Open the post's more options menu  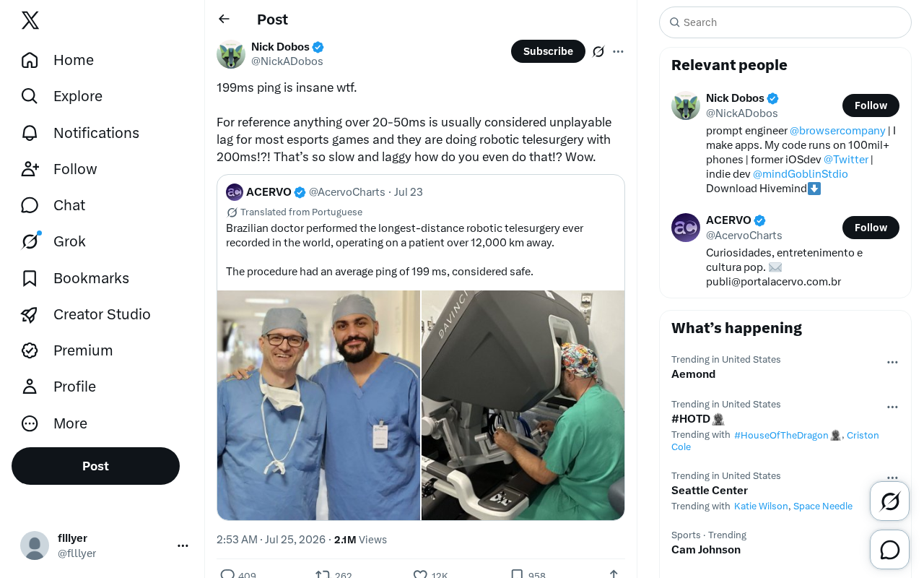(x=618, y=51)
